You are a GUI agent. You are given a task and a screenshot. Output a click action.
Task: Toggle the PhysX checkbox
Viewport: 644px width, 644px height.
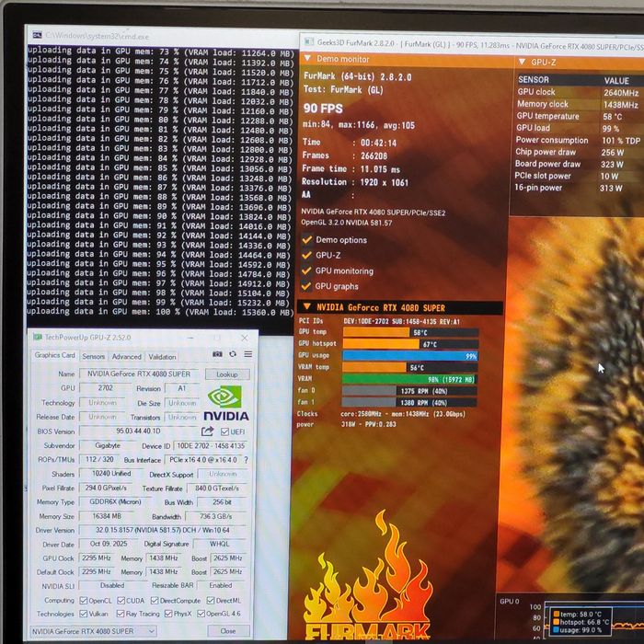pos(168,614)
